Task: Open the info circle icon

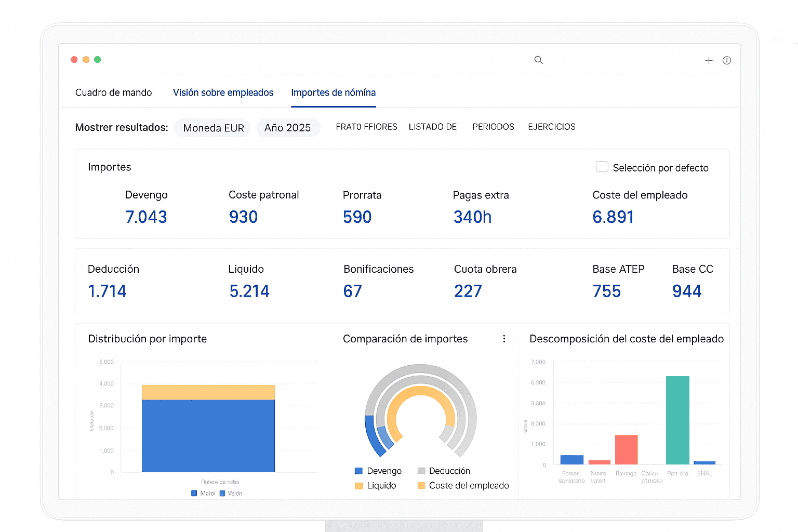Action: point(727,61)
